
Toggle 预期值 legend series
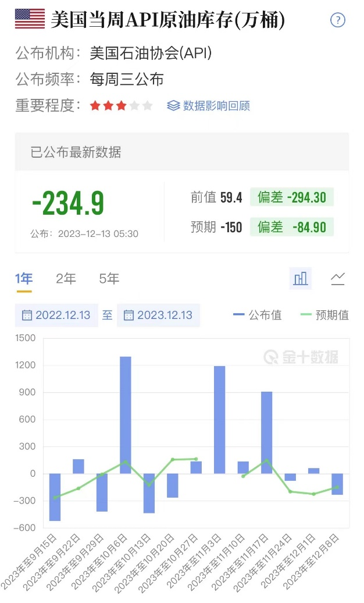(325, 315)
